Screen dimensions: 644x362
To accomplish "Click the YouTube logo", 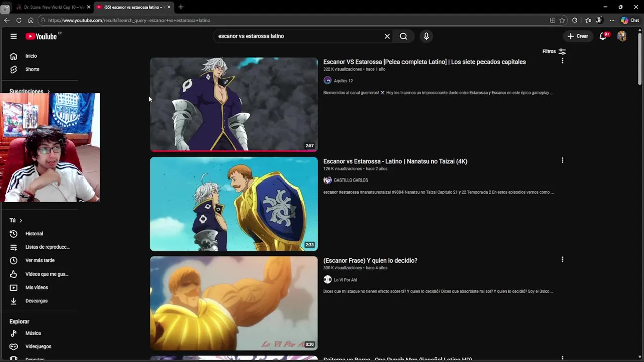I will [42, 36].
